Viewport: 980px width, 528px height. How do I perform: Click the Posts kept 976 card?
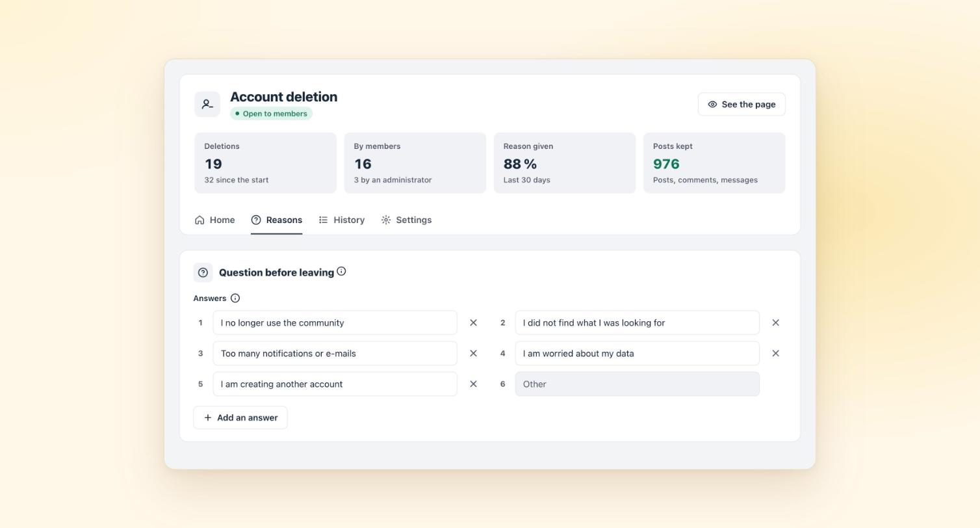pyautogui.click(x=714, y=163)
